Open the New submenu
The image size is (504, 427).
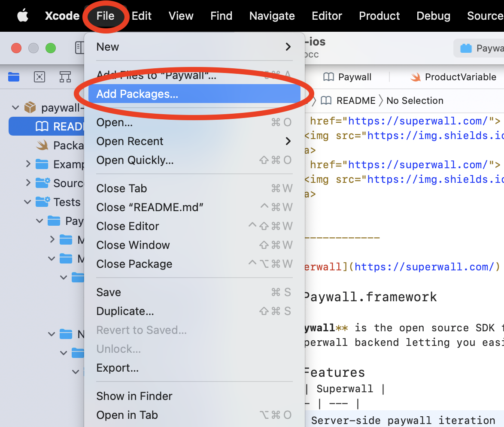click(193, 47)
